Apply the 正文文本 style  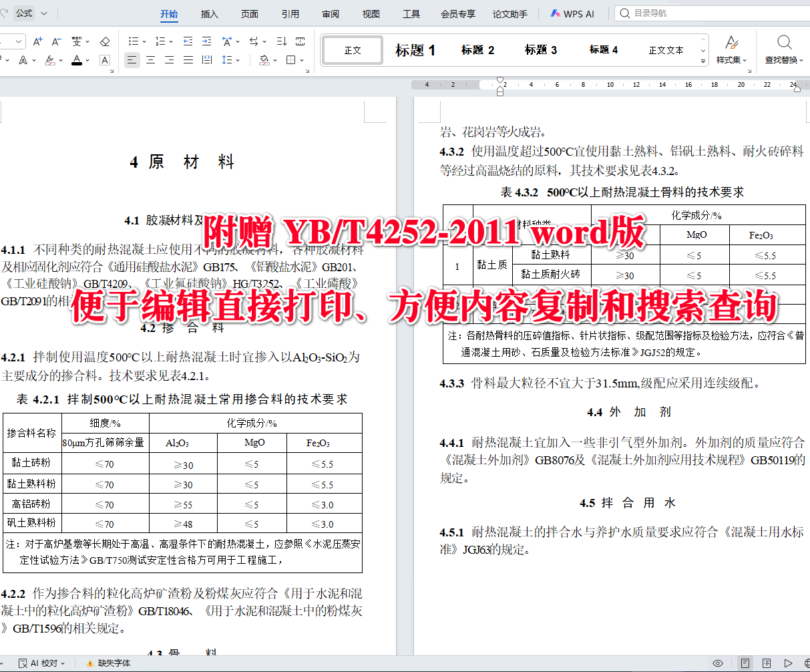click(666, 50)
